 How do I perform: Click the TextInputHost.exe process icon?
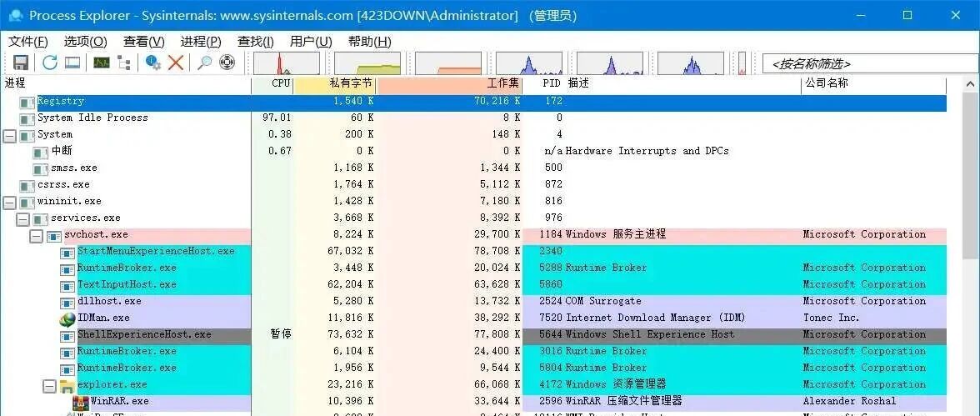(67, 286)
